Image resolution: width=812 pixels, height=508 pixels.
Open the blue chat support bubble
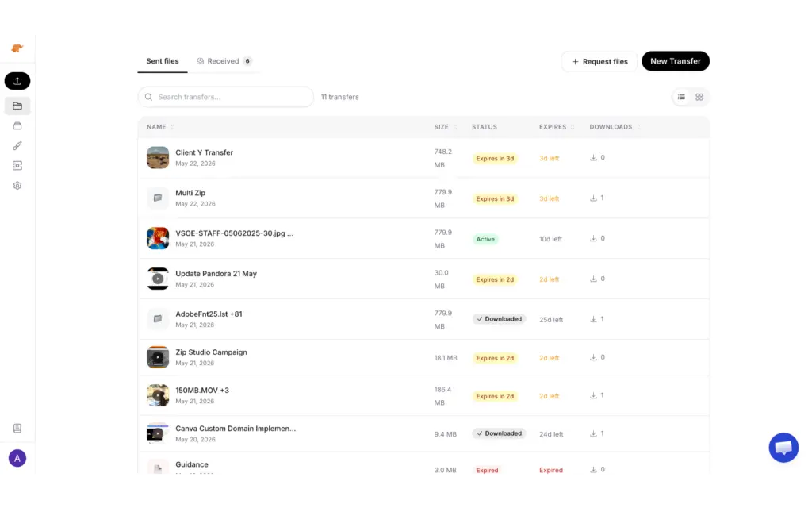coord(783,448)
